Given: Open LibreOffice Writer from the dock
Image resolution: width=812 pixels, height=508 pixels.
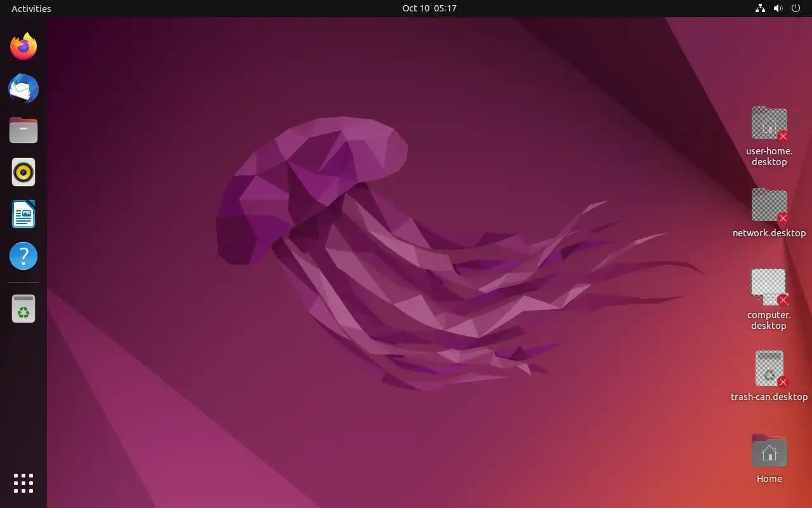Looking at the screenshot, I should click(23, 214).
